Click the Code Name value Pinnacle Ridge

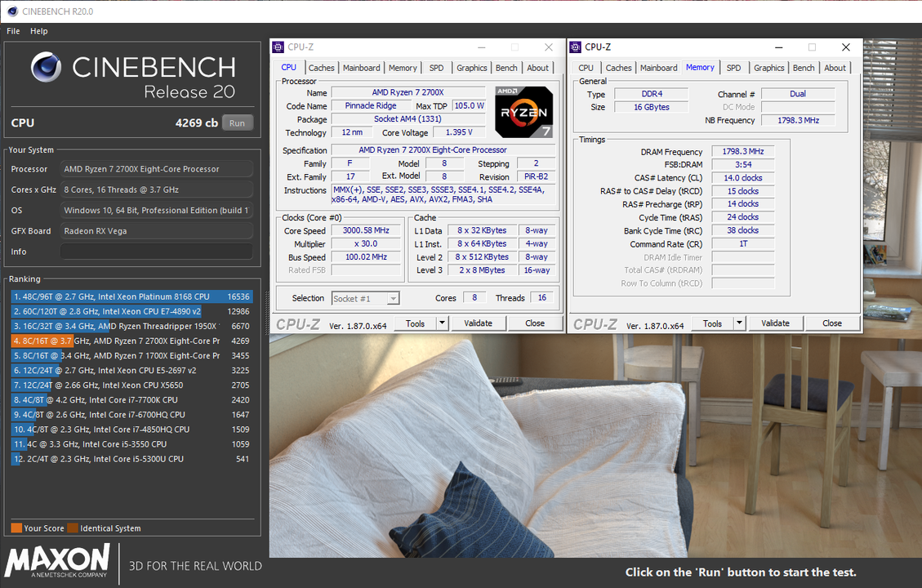371,106
